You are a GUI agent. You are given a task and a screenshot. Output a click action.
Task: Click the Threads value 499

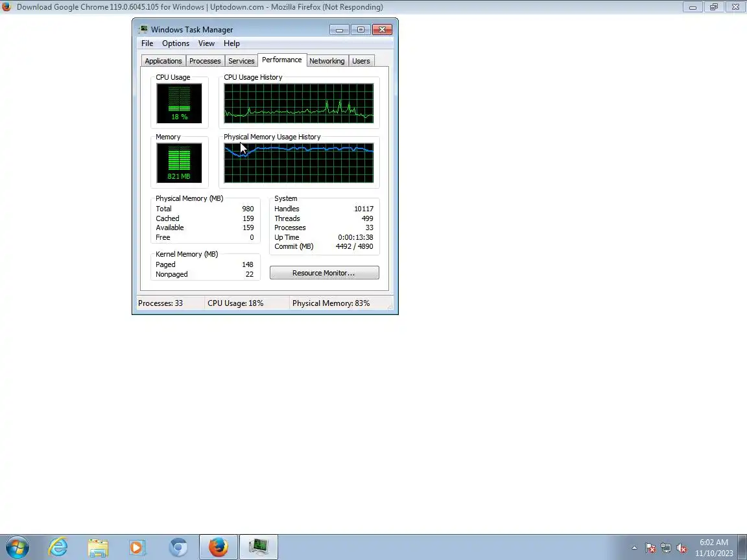click(367, 218)
